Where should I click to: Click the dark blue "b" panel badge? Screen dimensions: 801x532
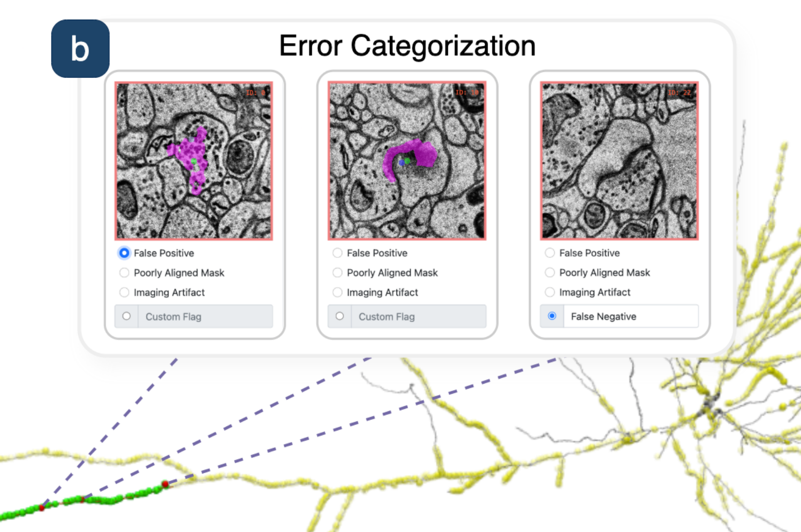click(81, 49)
